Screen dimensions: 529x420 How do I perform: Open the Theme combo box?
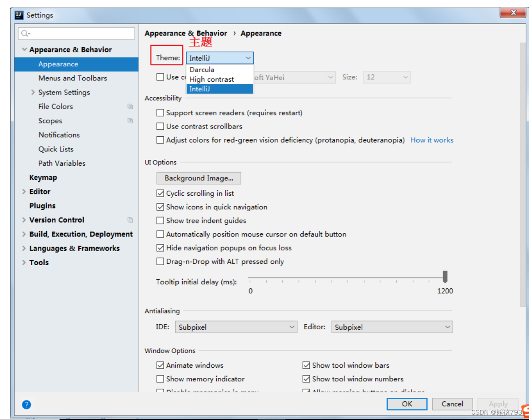click(x=220, y=58)
